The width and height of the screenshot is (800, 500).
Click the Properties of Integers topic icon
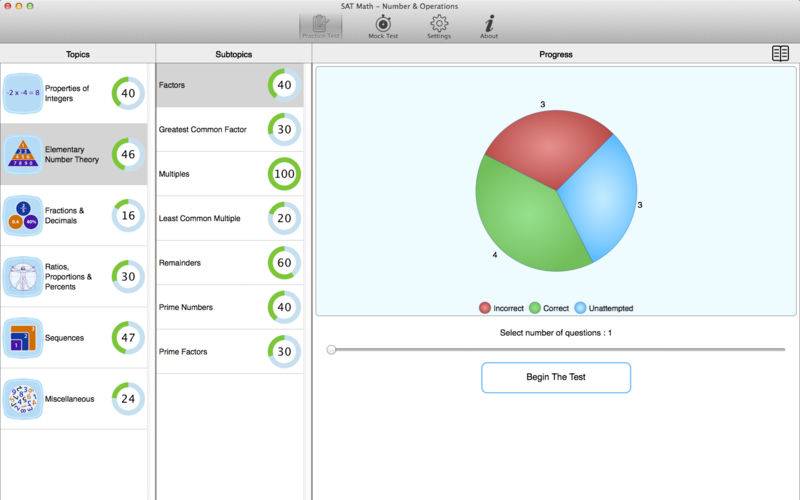tap(23, 93)
